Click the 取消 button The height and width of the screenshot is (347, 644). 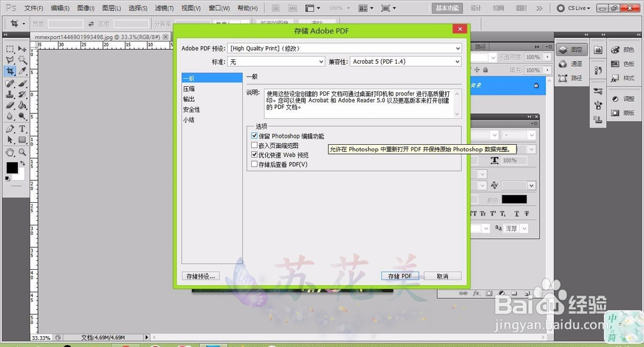[442, 276]
